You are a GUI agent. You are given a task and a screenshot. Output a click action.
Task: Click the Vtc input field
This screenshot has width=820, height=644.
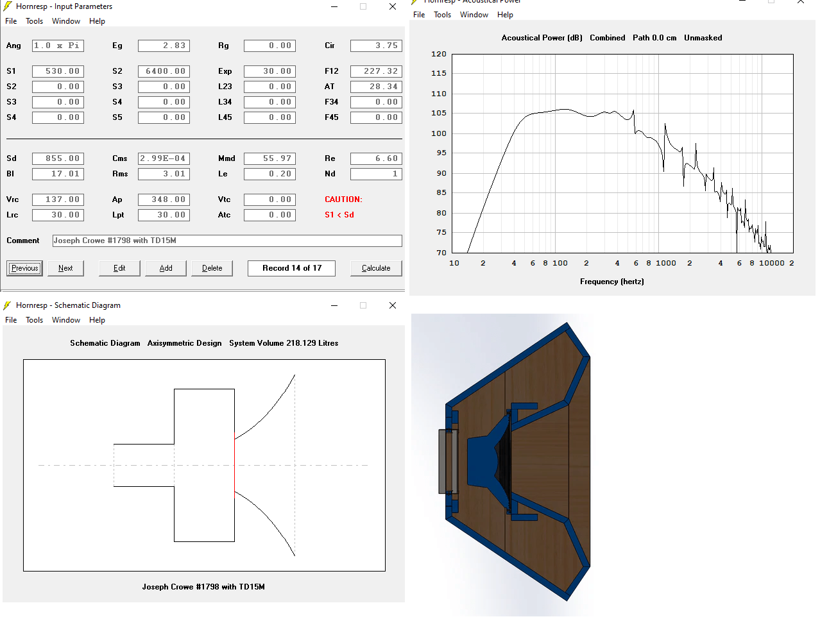[x=269, y=199]
